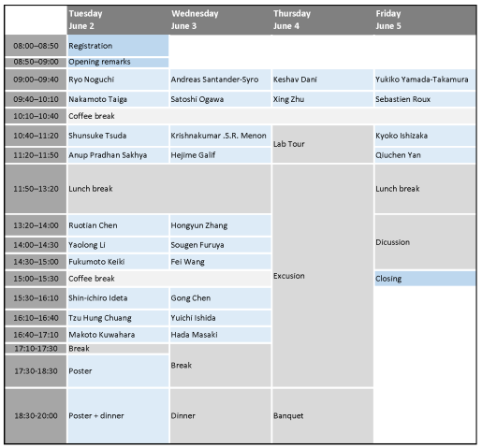
Task: Click Sebastien Roux on Friday
Action: pos(425,99)
